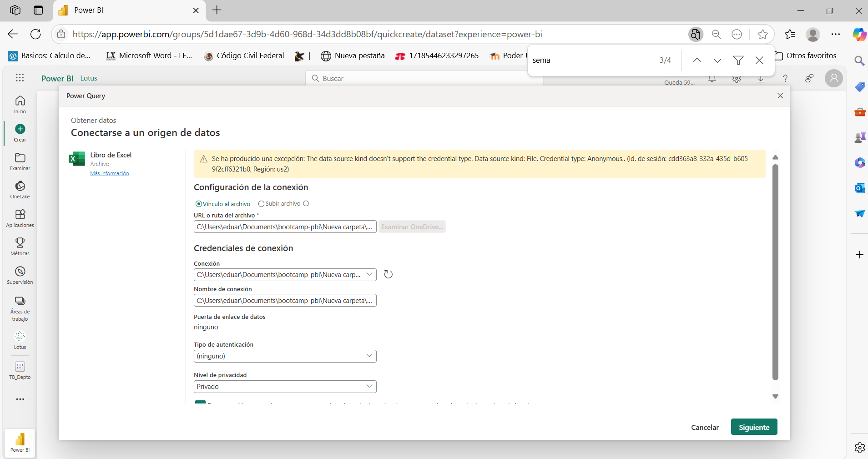Open the Lotus workspace in sidebar
868x459 pixels.
click(20, 340)
